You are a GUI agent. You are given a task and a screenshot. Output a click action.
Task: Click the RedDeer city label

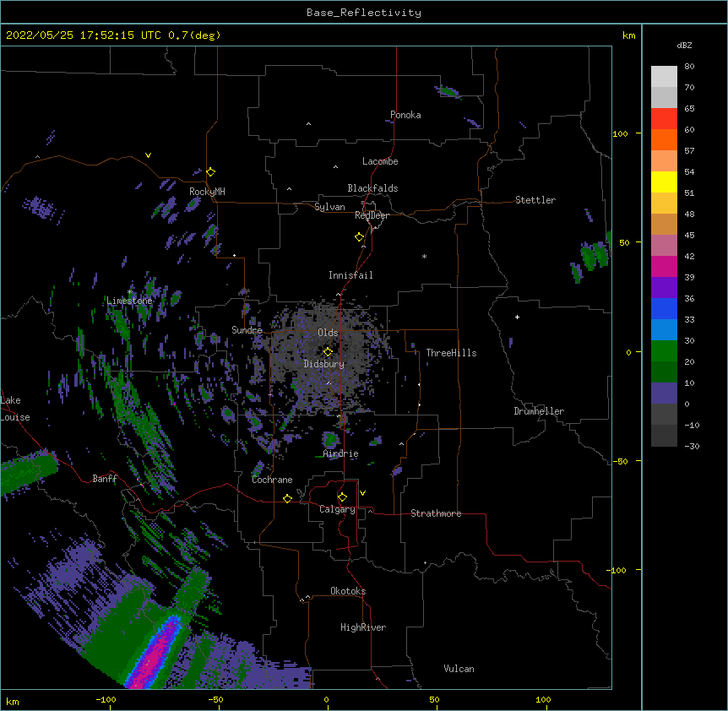point(372,215)
